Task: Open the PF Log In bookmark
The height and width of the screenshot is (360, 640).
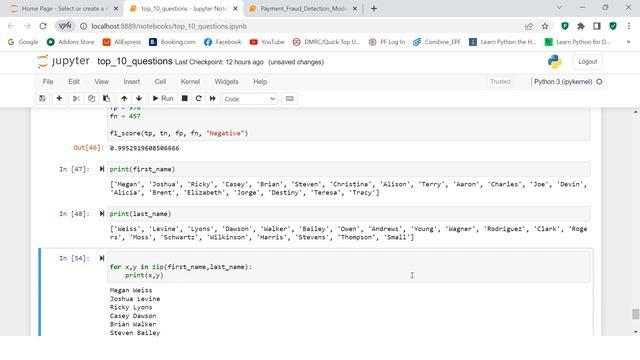Action: (387, 42)
